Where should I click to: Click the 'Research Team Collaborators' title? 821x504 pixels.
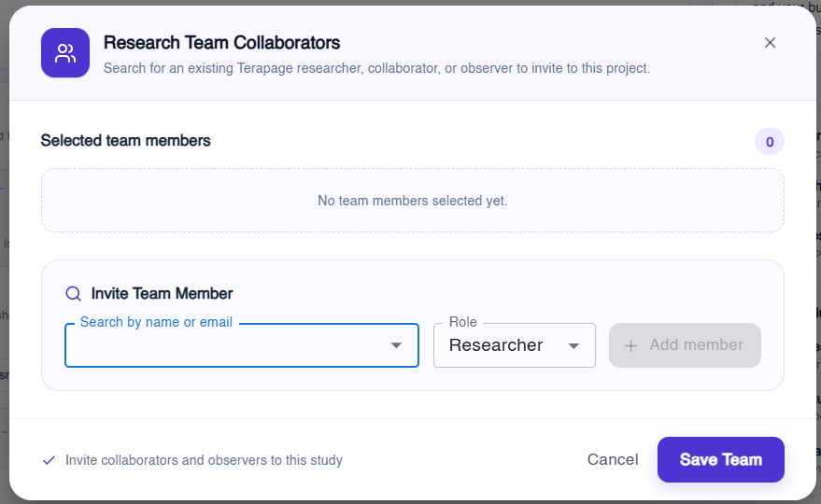click(221, 42)
